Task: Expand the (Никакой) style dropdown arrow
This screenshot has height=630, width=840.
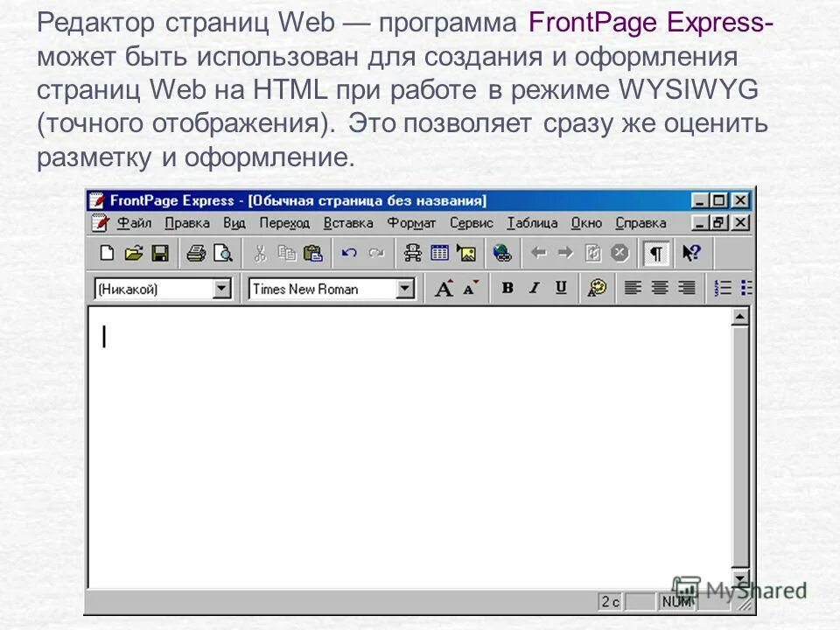Action: 221,289
